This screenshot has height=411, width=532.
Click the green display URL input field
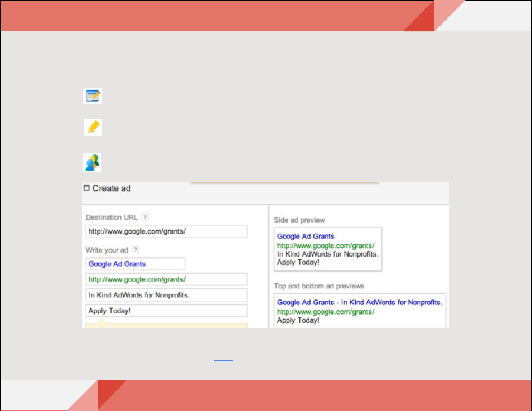[166, 279]
